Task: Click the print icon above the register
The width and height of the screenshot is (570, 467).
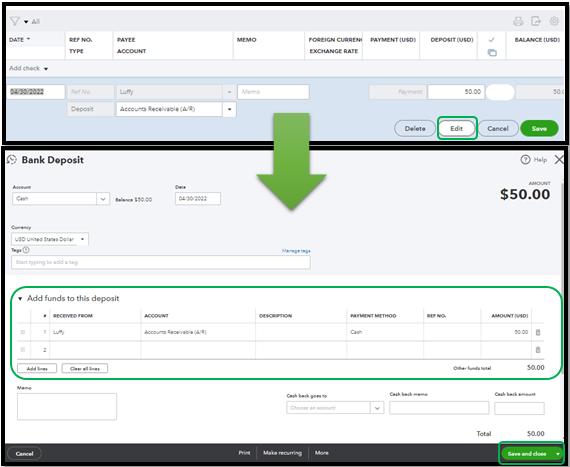Action: tap(518, 21)
